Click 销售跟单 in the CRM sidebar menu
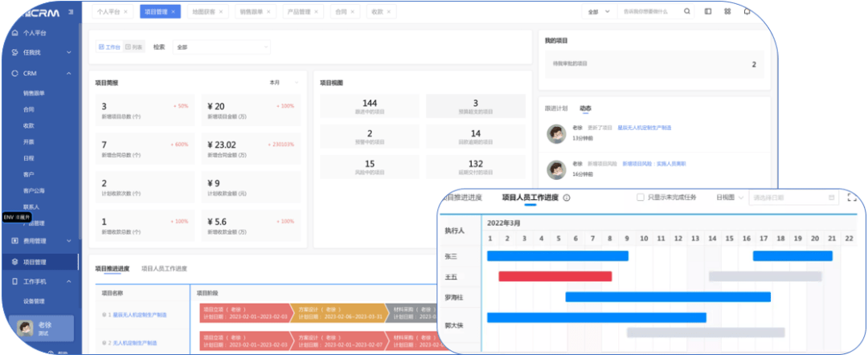 35,93
